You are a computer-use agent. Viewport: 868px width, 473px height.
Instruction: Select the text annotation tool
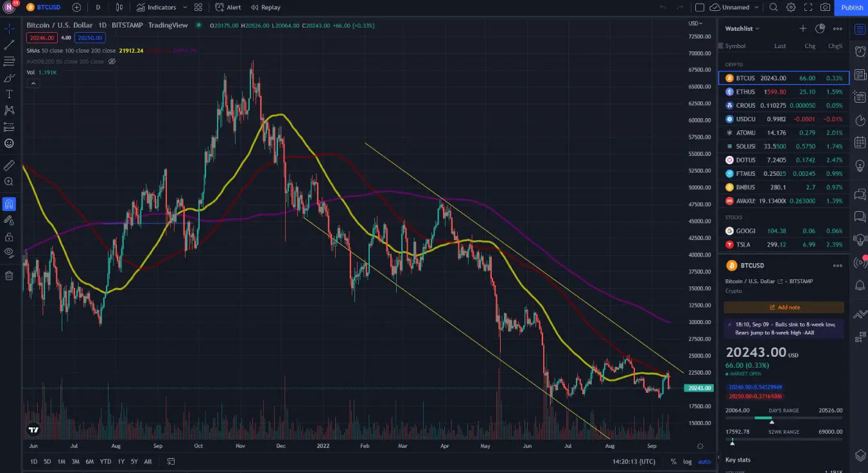(x=9, y=94)
